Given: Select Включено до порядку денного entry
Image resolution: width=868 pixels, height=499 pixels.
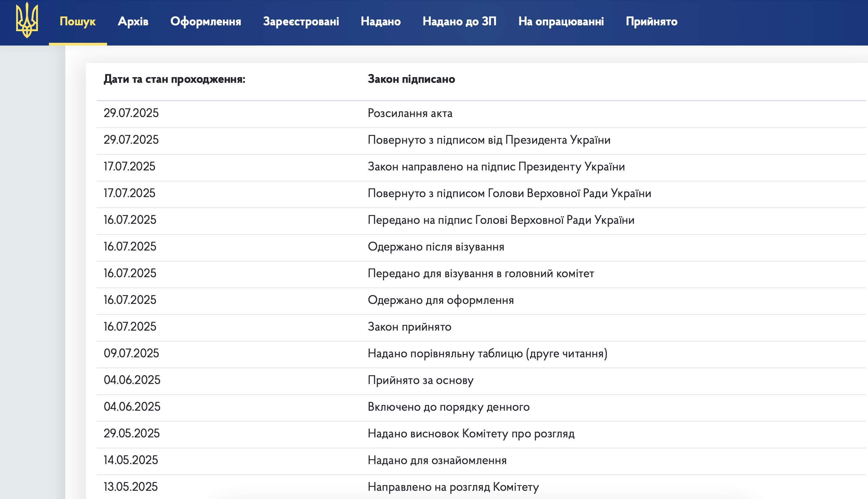Looking at the screenshot, I should (x=449, y=407).
